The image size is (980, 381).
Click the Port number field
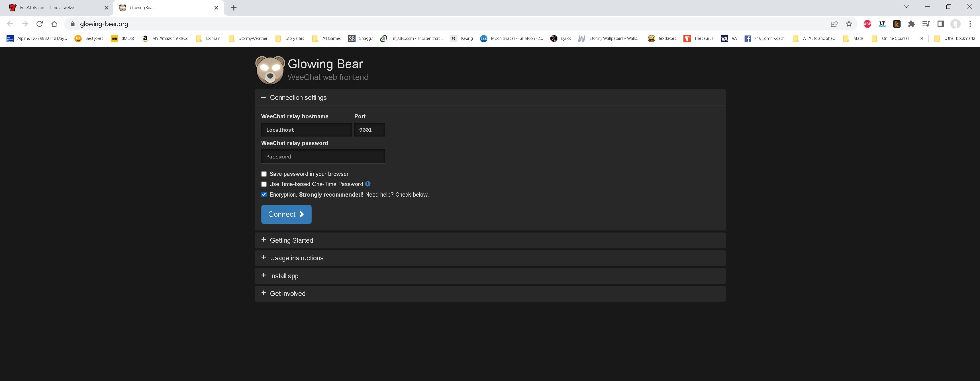pos(369,129)
